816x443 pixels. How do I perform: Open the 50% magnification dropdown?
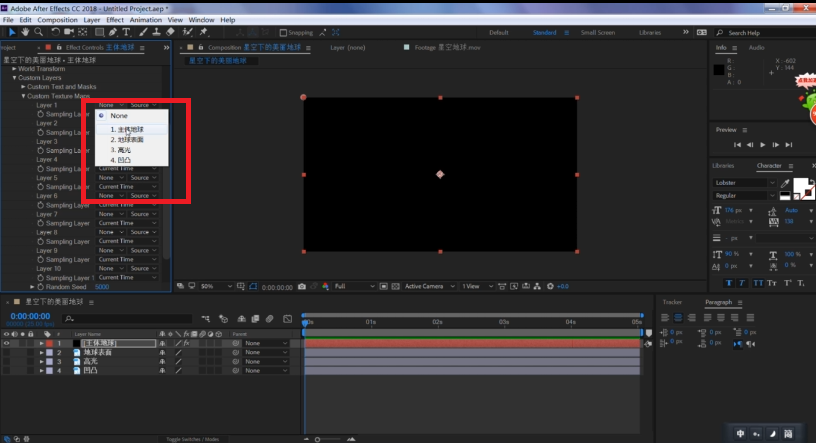click(210, 287)
